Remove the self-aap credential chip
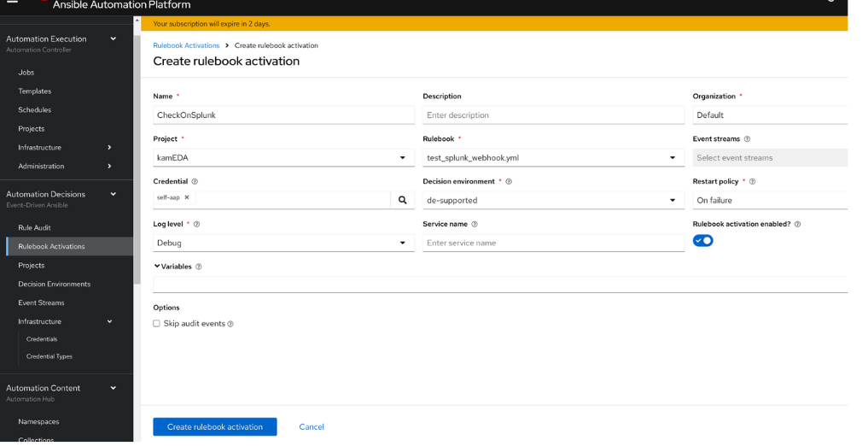This screenshot has height=446, width=868. click(x=187, y=197)
